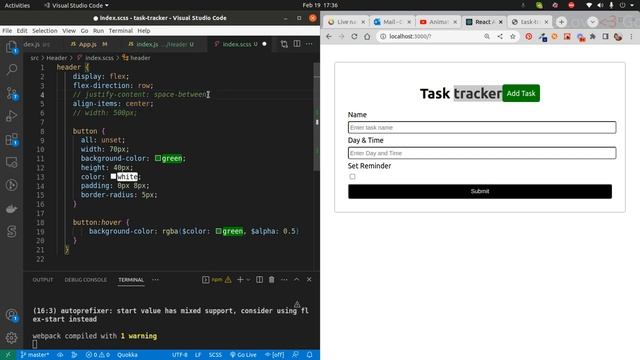This screenshot has width=640, height=360.
Task: Open the browser extensions puzzle icon
Action: pyautogui.click(x=593, y=37)
